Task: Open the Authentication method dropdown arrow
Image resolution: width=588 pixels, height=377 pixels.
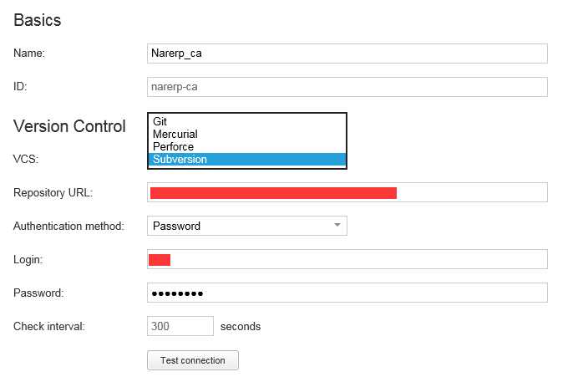Action: (x=337, y=225)
